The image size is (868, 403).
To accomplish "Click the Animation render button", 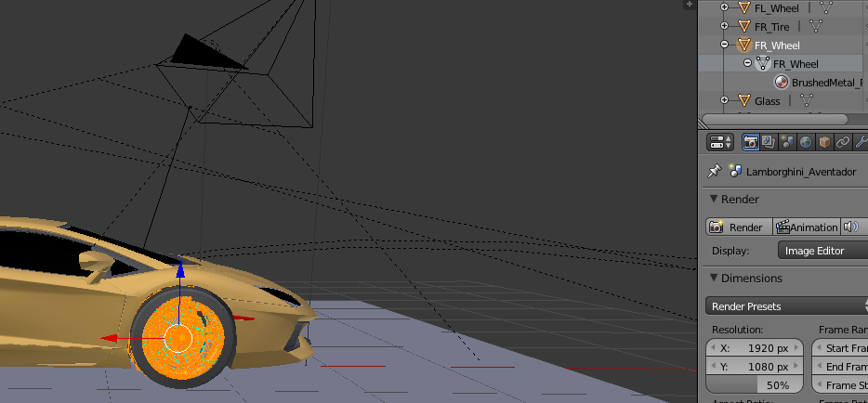I will pos(807,227).
